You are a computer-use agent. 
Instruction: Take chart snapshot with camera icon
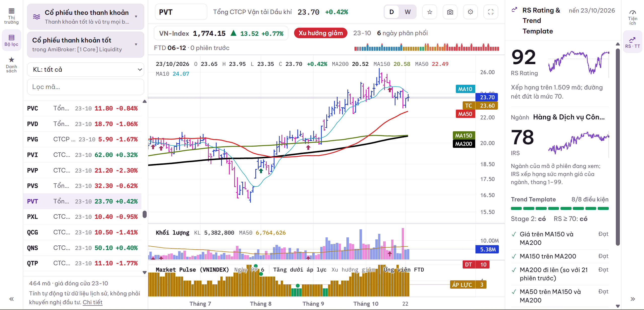[x=450, y=12]
